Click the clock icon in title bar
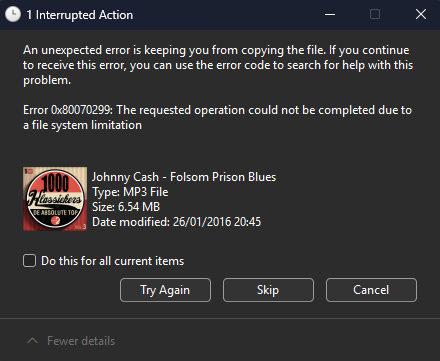Screen dimensions: 440x361 [13, 15]
